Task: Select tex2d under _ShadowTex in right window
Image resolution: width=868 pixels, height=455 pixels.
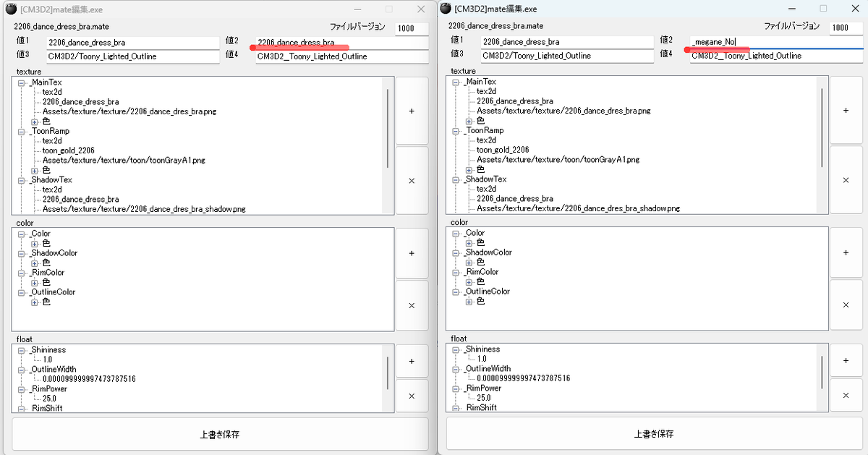Action: (x=486, y=189)
